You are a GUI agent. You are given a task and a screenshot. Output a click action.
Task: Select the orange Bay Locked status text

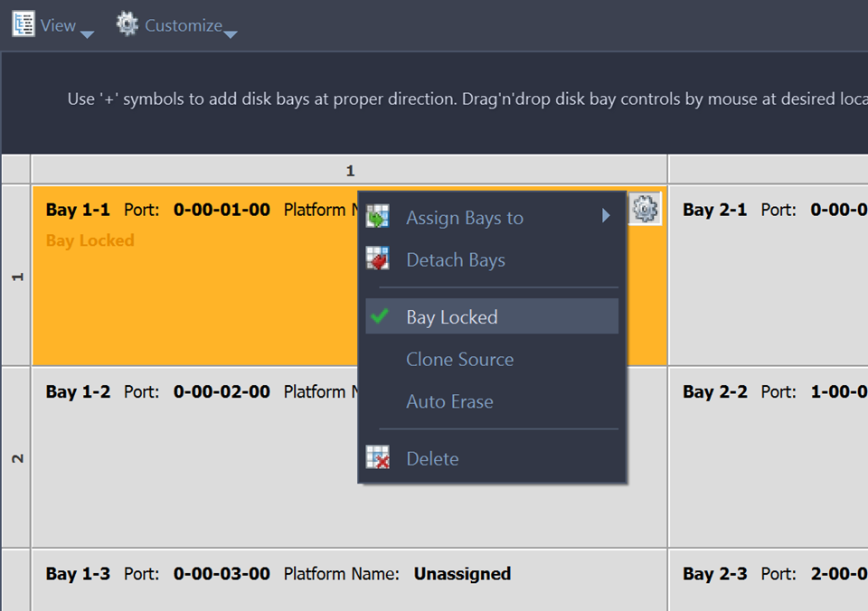click(90, 240)
